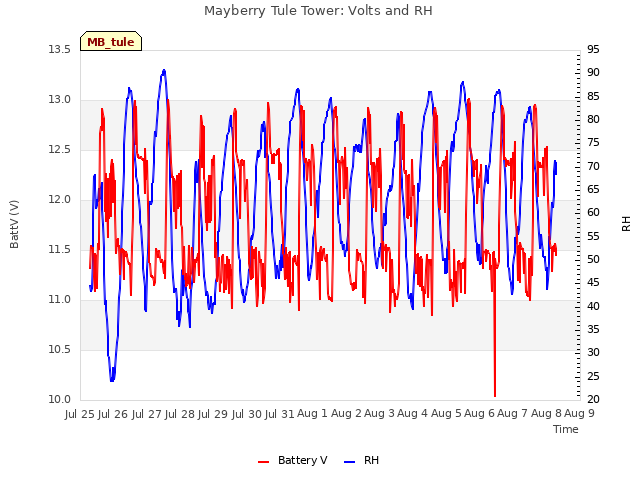
Task: Click the Aug 2 date tick label
Action: 346,414
